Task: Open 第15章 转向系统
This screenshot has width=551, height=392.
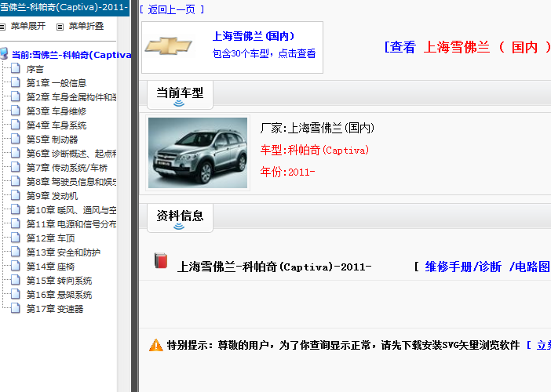Action: click(x=60, y=281)
